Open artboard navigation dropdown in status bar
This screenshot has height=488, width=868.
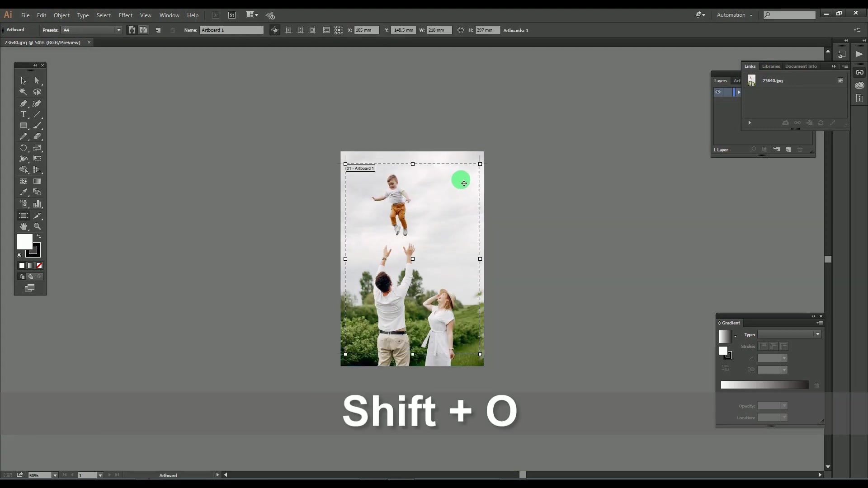[100, 475]
